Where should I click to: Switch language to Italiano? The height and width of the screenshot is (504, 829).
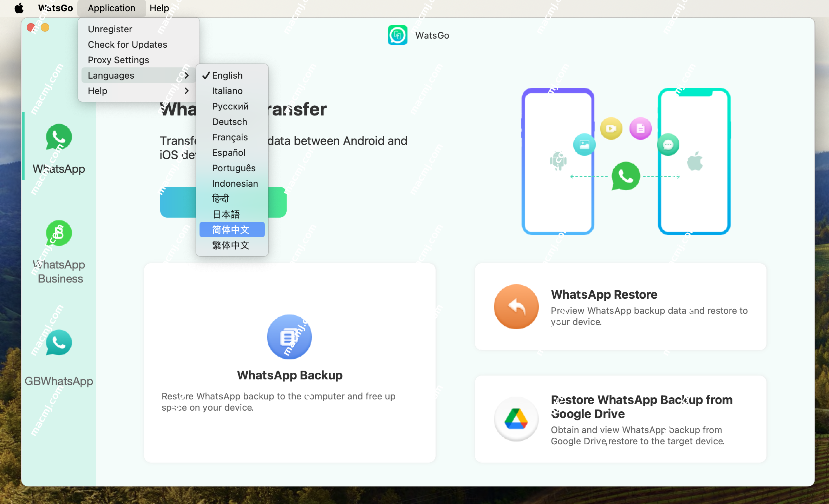(x=232, y=91)
